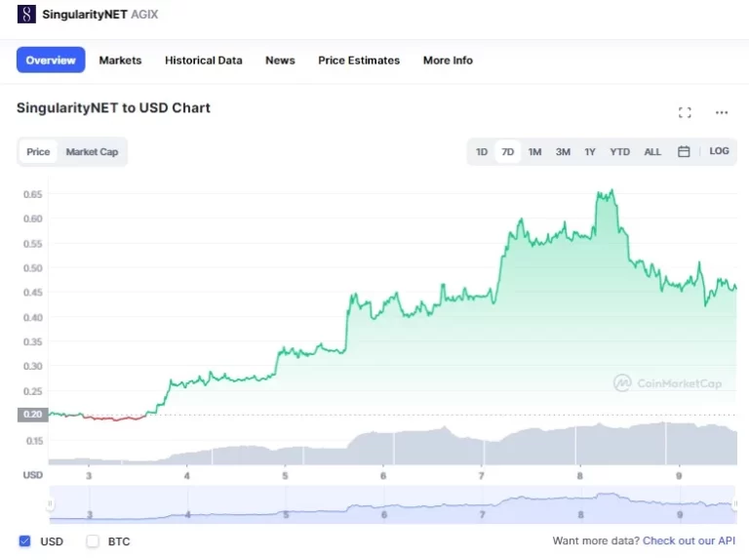
Task: Click the date 7 on main x-axis
Action: pos(482,476)
